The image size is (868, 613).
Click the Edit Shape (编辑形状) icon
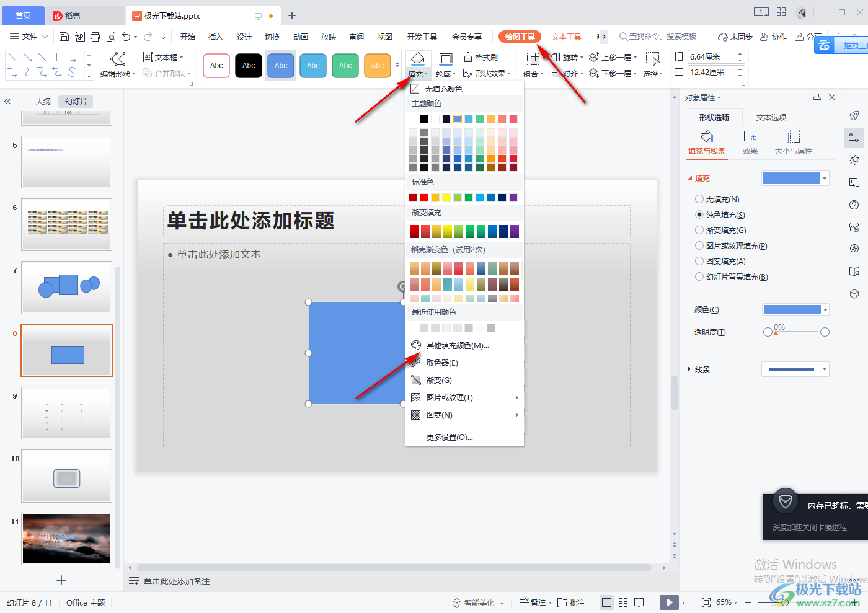[117, 59]
